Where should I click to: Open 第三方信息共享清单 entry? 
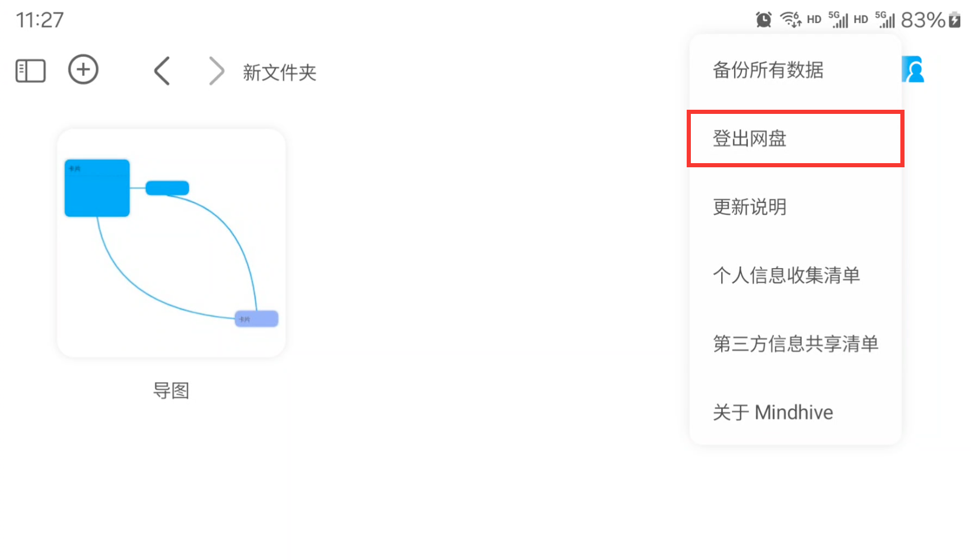(x=795, y=344)
